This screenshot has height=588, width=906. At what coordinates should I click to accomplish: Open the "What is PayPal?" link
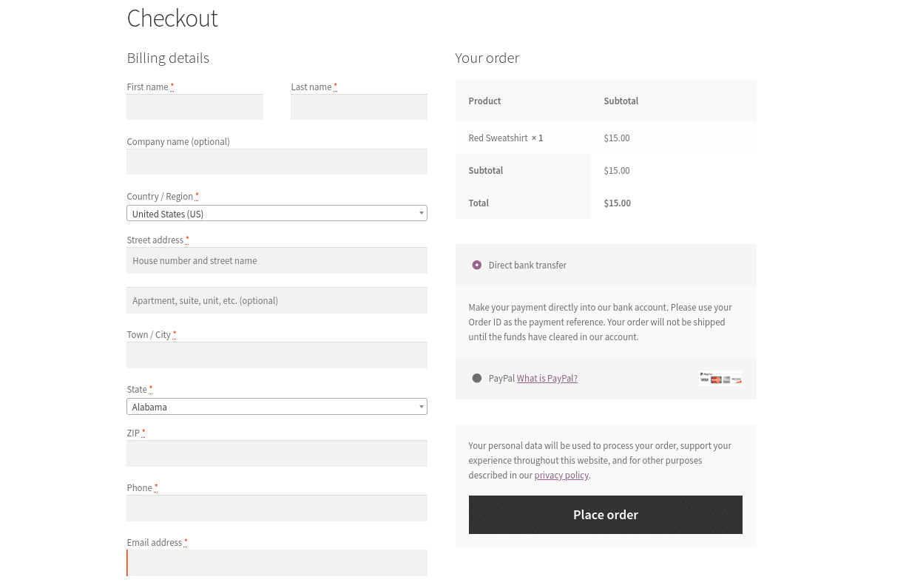point(547,378)
